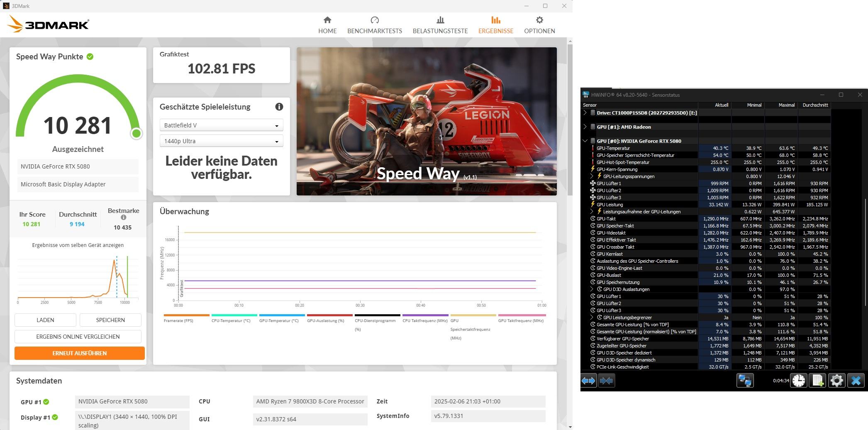Click the NVIDIA GeForce RTX 5080 chip icon
This screenshot has height=430, width=868.
[593, 141]
